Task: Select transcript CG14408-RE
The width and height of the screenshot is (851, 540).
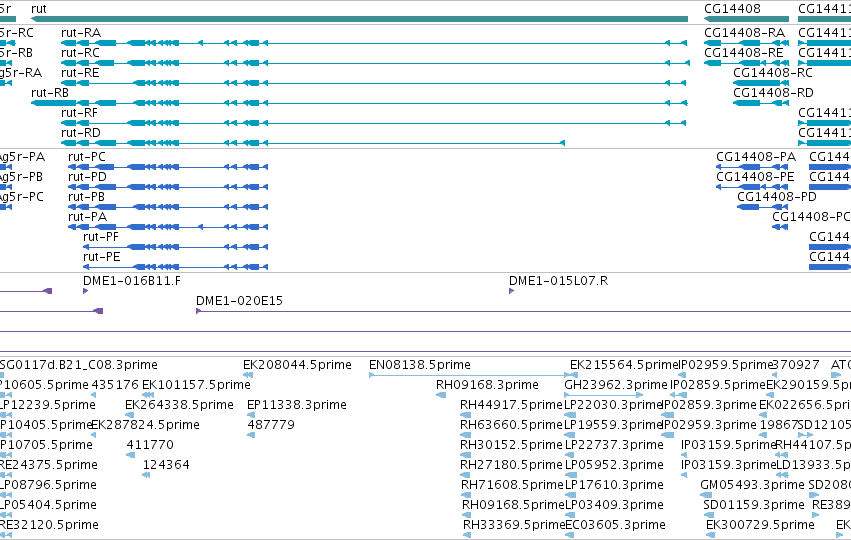Action: [x=744, y=53]
